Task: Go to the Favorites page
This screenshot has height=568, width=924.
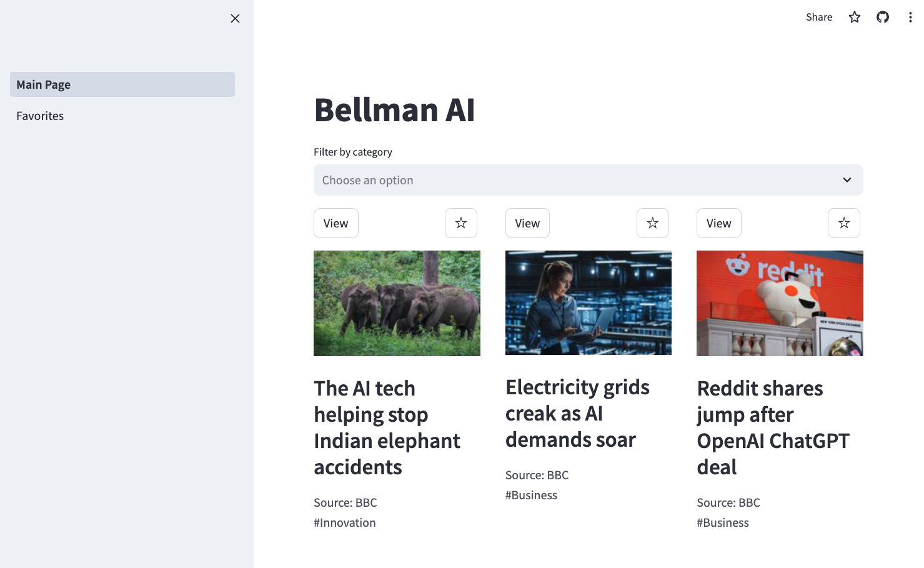Action: click(x=122, y=116)
